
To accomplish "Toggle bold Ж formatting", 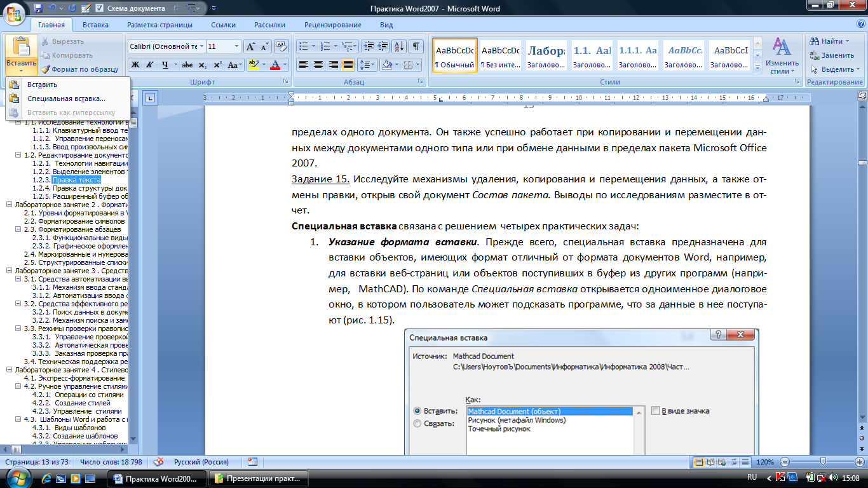I will (x=135, y=65).
